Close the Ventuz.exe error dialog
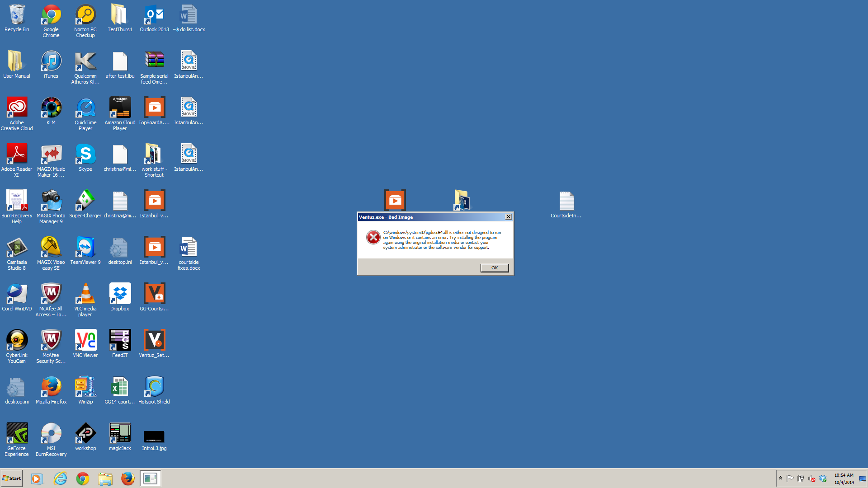This screenshot has width=868, height=488. (x=509, y=217)
